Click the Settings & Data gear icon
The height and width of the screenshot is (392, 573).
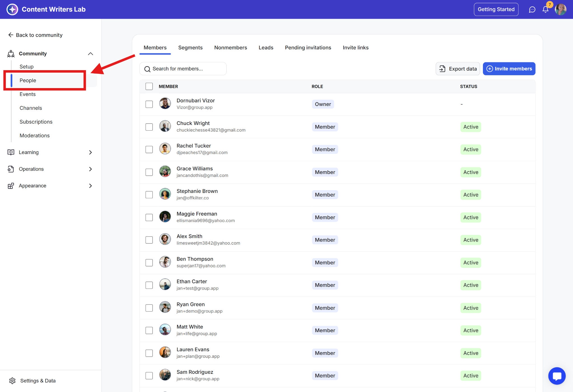click(12, 381)
